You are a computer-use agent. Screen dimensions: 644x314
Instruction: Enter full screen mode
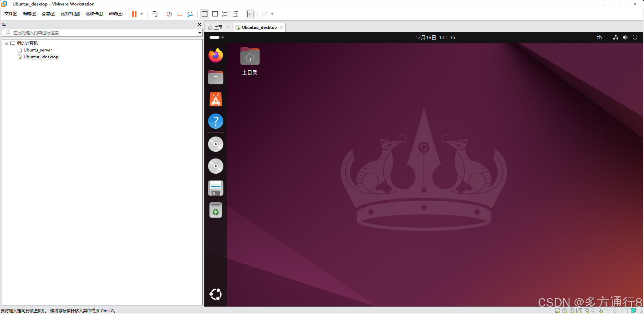[x=225, y=14]
